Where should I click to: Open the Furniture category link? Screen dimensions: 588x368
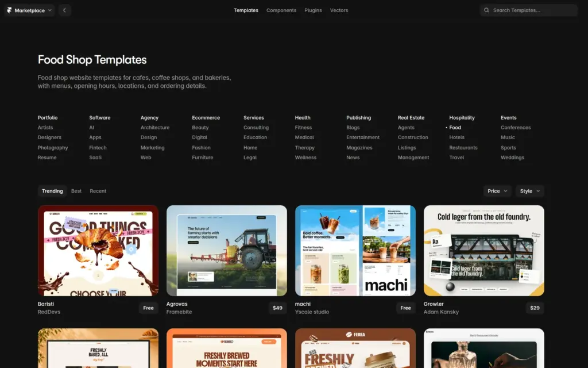(203, 158)
